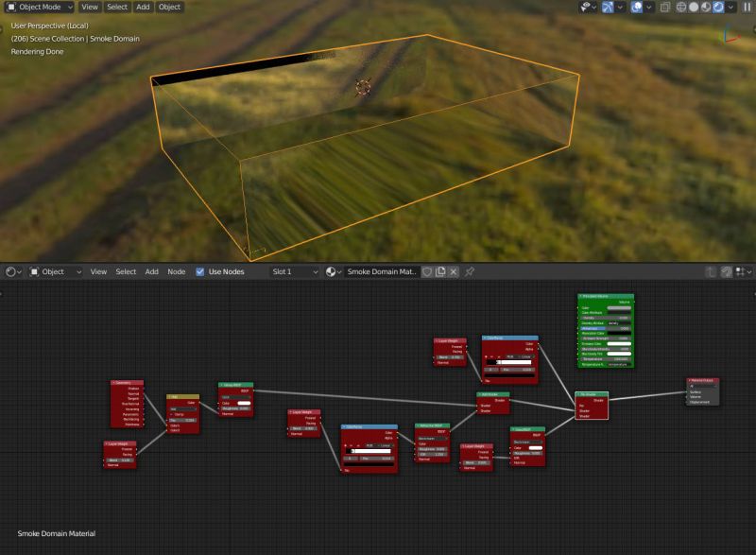Enable the Use Nodes checkbox
The height and width of the screenshot is (555, 756).
click(x=201, y=271)
